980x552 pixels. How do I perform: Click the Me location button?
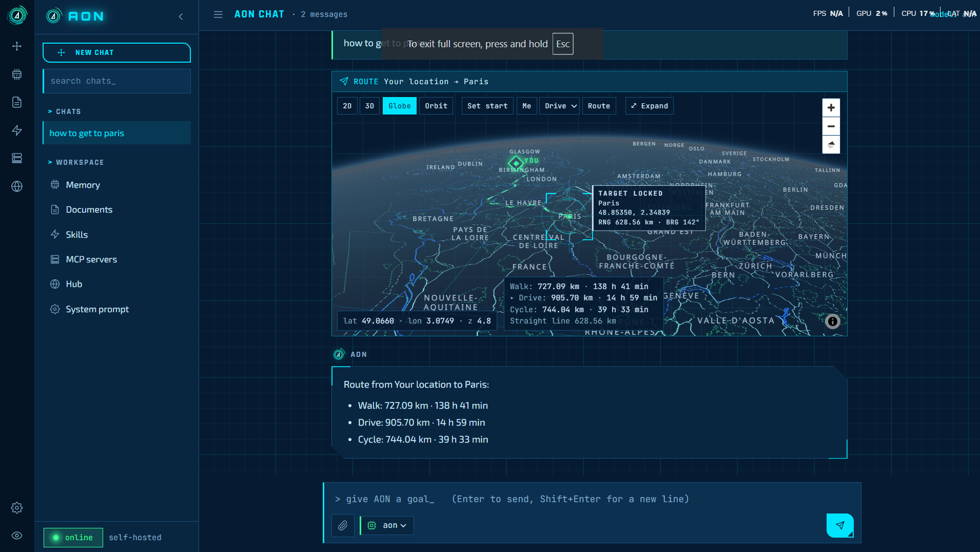(527, 106)
